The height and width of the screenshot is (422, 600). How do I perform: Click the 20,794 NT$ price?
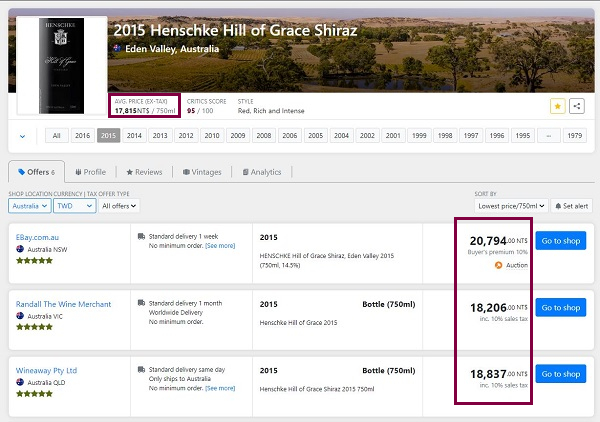tap(499, 241)
